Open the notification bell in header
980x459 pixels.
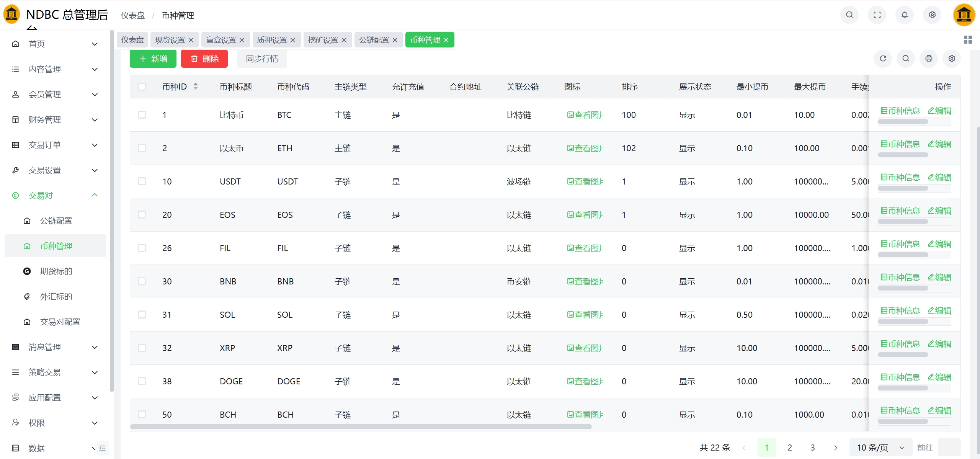click(x=905, y=15)
